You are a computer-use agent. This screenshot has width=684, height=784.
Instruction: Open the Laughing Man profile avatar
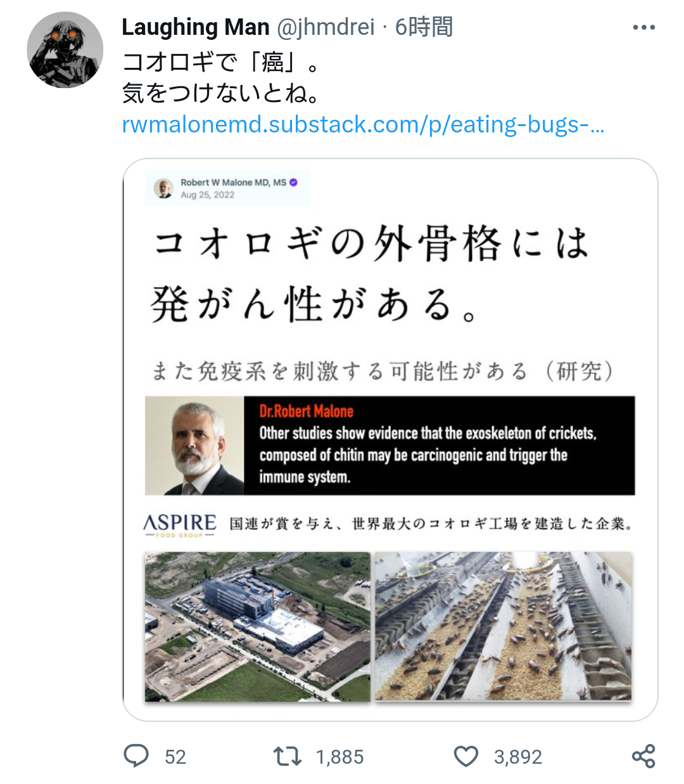[x=65, y=49]
